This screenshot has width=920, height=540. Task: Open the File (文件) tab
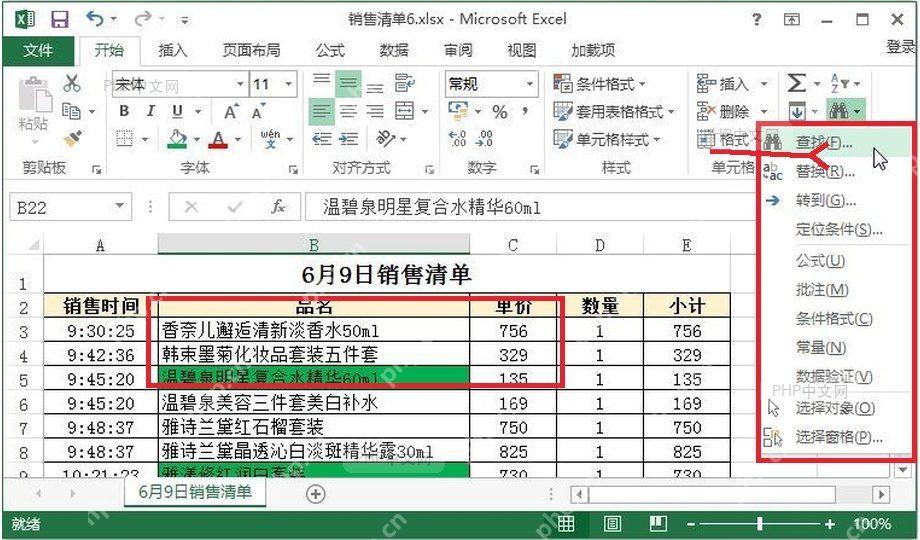[38, 50]
